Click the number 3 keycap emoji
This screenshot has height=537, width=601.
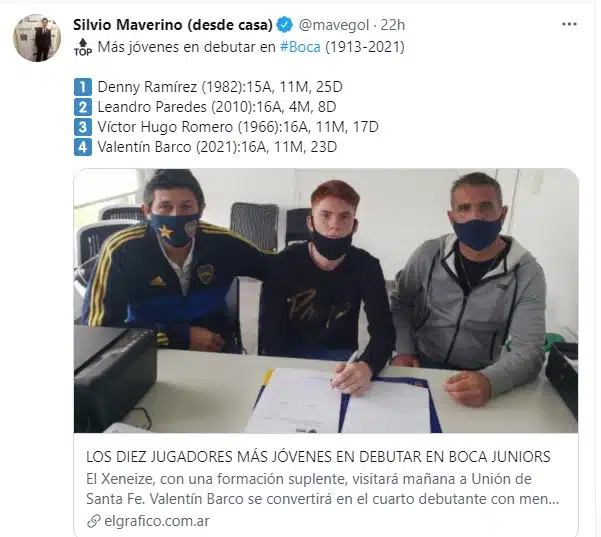(83, 127)
